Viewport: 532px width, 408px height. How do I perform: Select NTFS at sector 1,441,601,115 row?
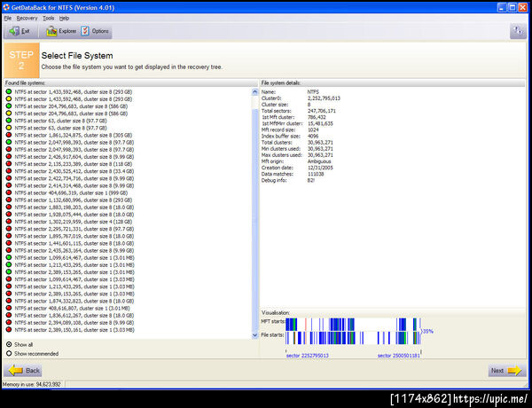(x=74, y=243)
